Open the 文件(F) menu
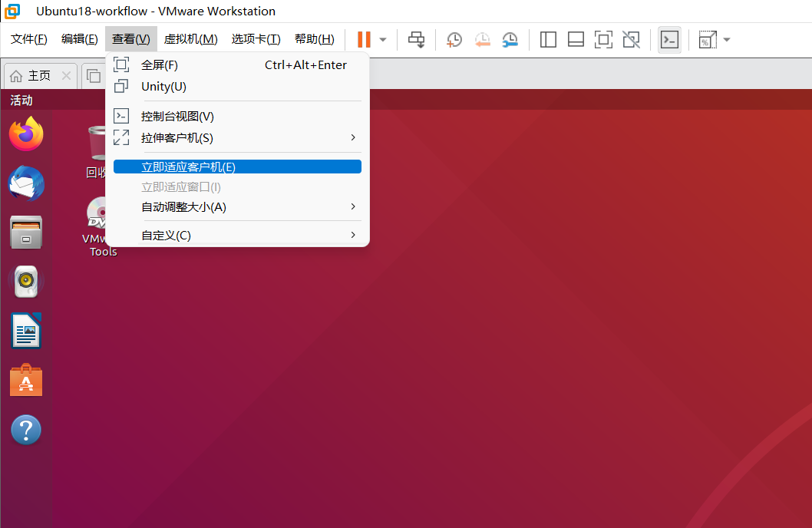Viewport: 812px width, 528px height. tap(29, 39)
